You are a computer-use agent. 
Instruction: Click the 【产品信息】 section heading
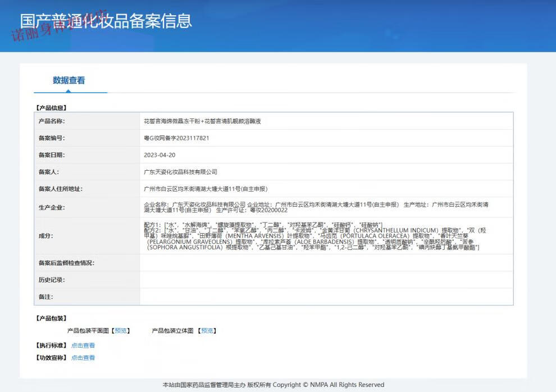point(51,107)
